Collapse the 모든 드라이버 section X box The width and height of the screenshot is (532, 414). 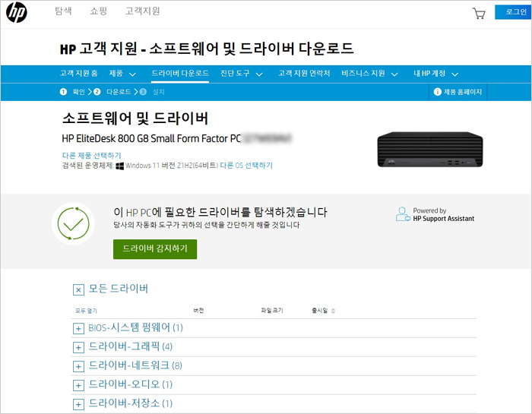pyautogui.click(x=78, y=290)
